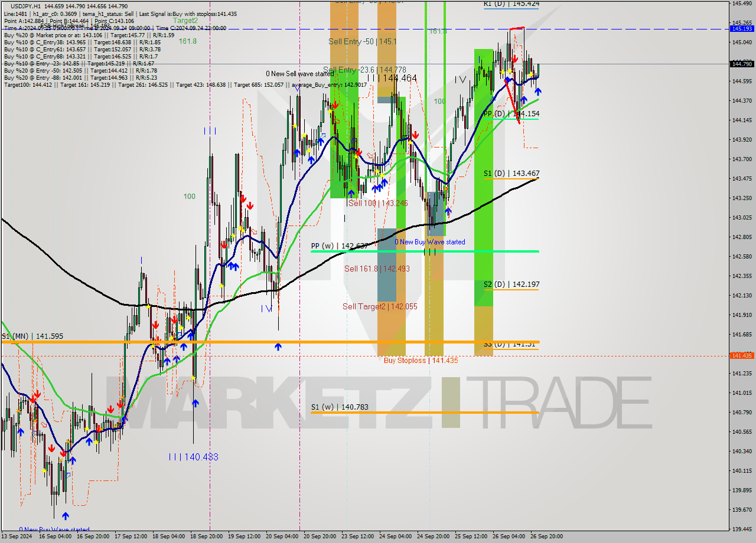
Task: Click the 142.130 price axis value
Action: click(742, 295)
